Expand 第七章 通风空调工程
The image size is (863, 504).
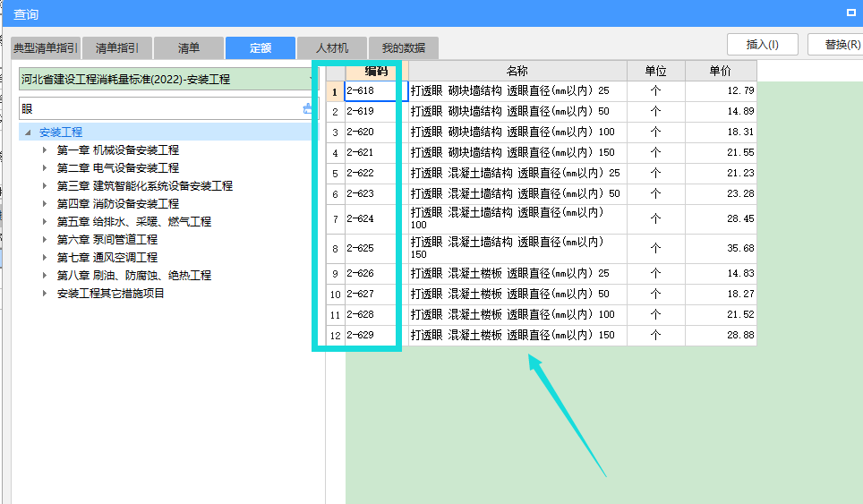click(x=45, y=257)
